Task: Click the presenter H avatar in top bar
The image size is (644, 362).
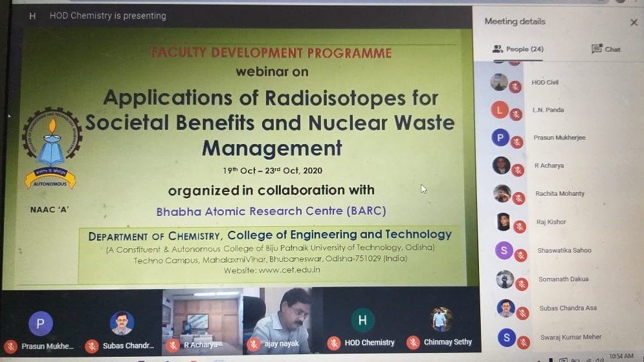Action: click(x=32, y=16)
